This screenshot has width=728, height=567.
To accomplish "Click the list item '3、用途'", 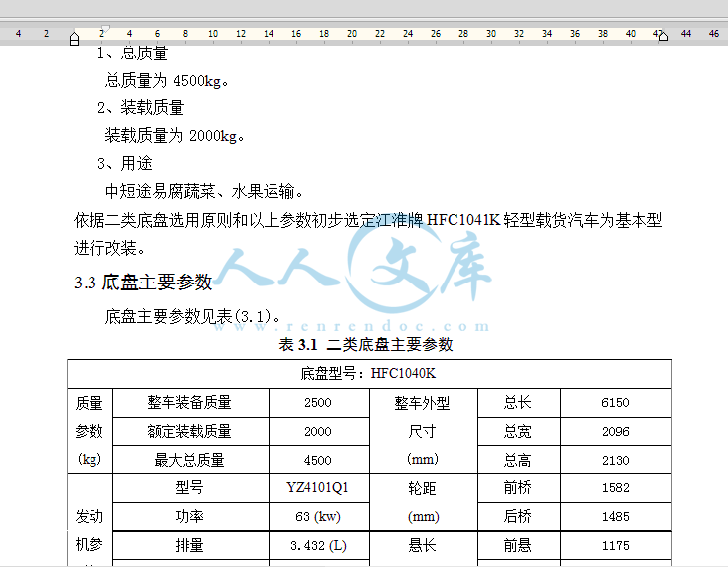I will (x=125, y=163).
